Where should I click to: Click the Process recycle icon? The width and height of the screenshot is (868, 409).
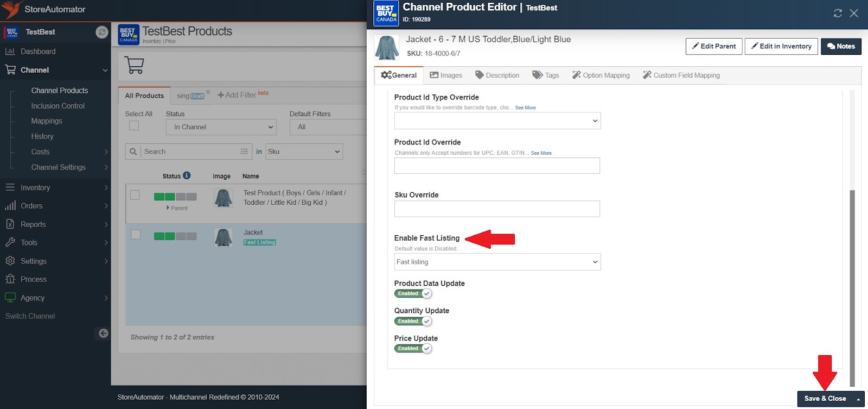[x=10, y=279]
